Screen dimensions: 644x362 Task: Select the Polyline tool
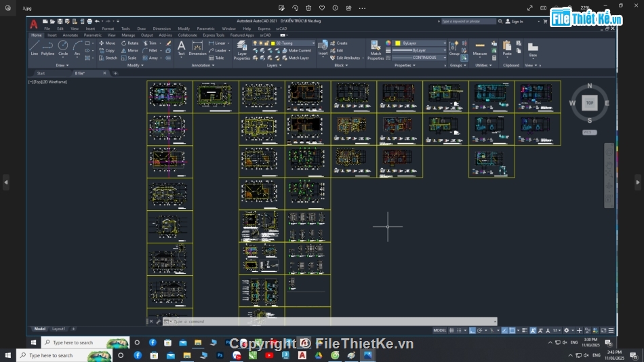(x=47, y=47)
